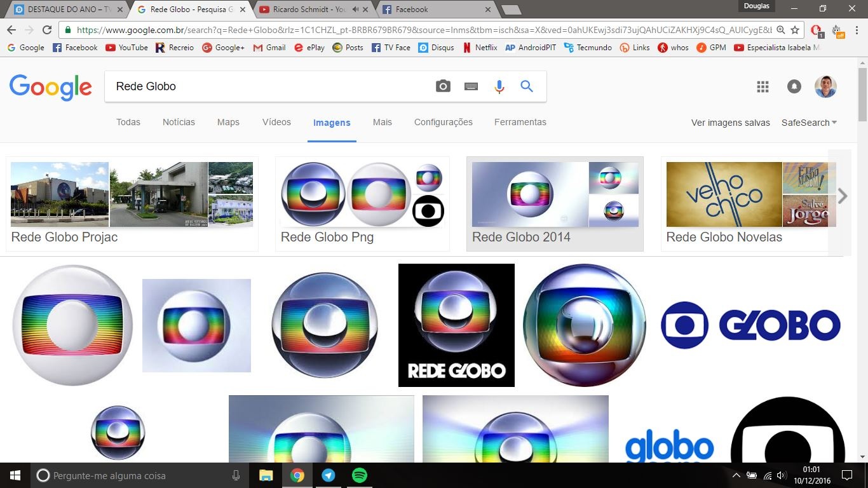Open the Gmail bookmark
The height and width of the screenshot is (488, 868).
(269, 48)
